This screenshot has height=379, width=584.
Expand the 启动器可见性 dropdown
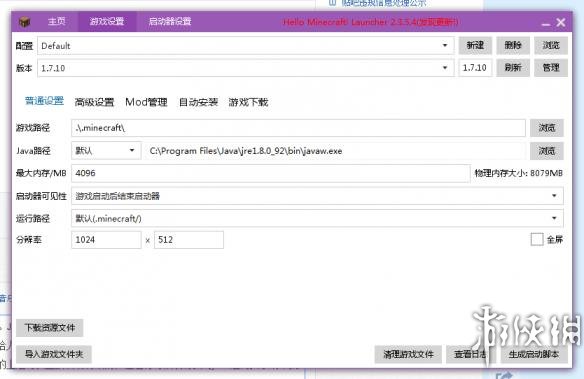tap(317, 196)
